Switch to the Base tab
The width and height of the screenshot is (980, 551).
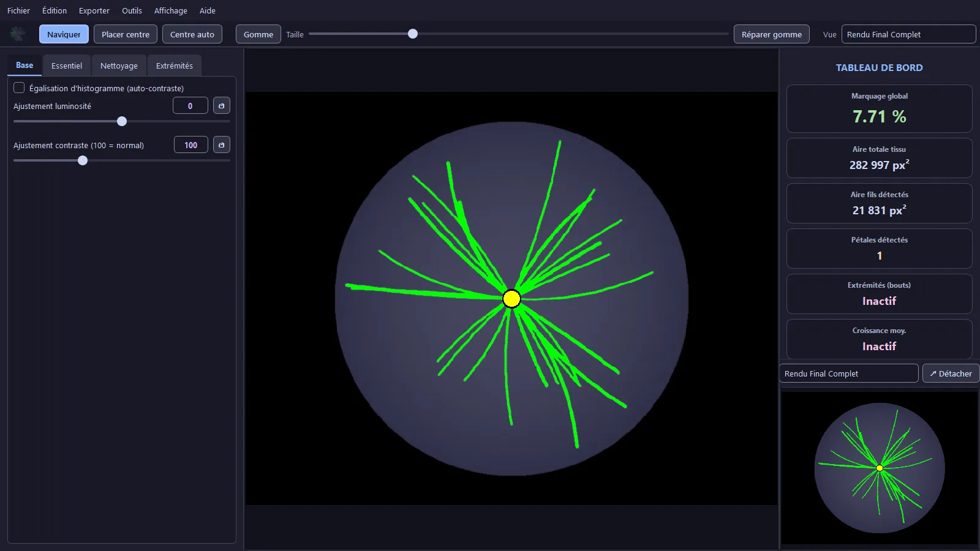24,66
